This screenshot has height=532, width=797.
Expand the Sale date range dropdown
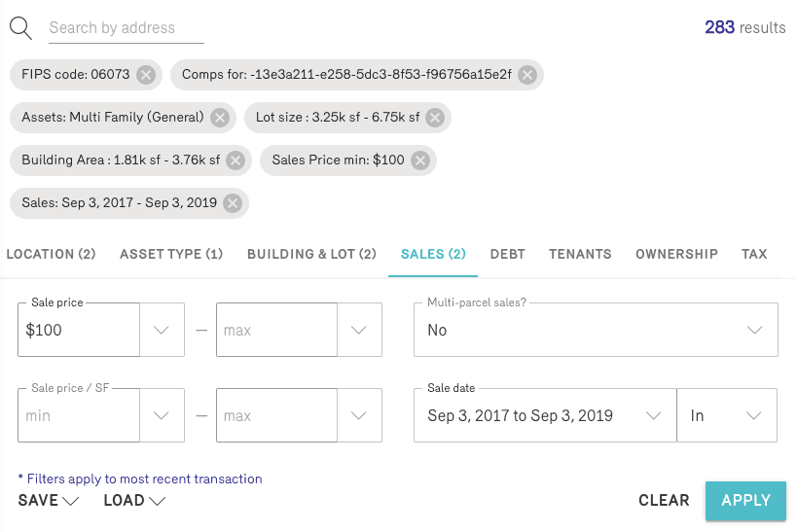pos(545,415)
